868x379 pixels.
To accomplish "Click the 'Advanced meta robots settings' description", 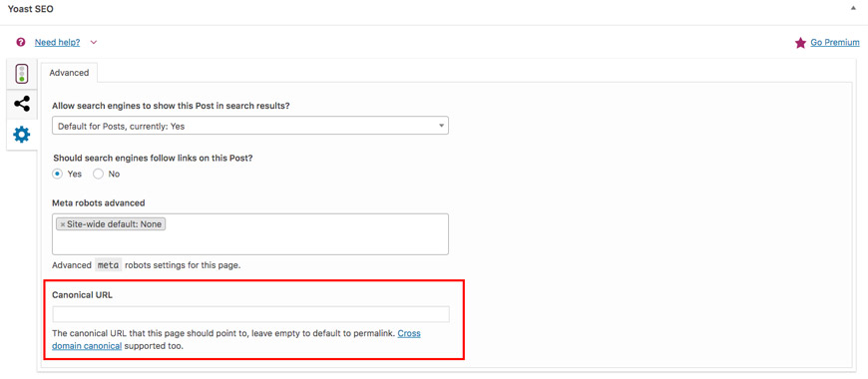I will coord(146,265).
